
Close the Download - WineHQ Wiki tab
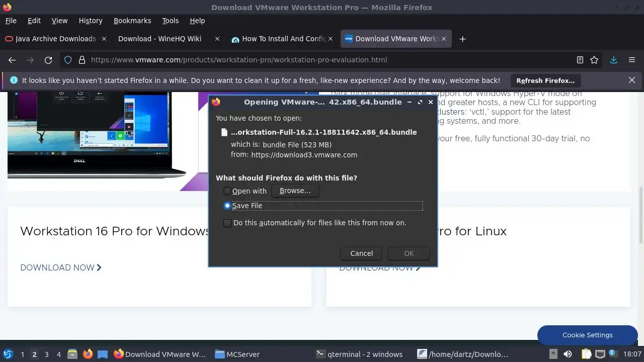tap(217, 39)
